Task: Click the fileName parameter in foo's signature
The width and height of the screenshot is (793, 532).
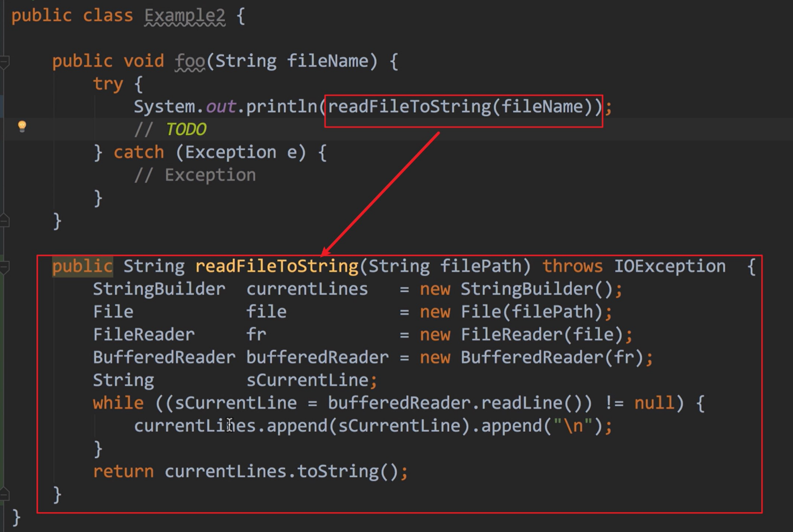Action: coord(327,61)
